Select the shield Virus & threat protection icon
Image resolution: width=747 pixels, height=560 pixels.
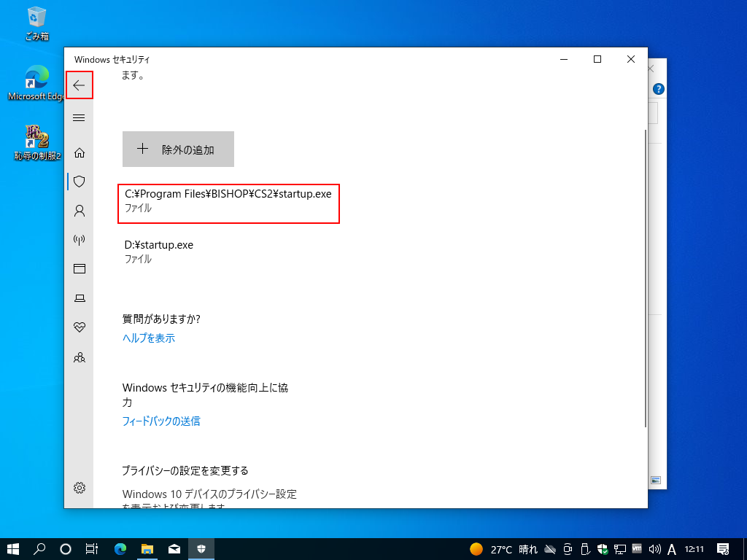(x=79, y=182)
